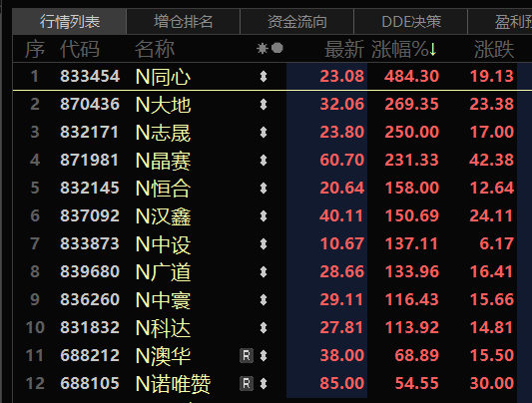
Task: Click latest price 85.00
Action: 342,384
